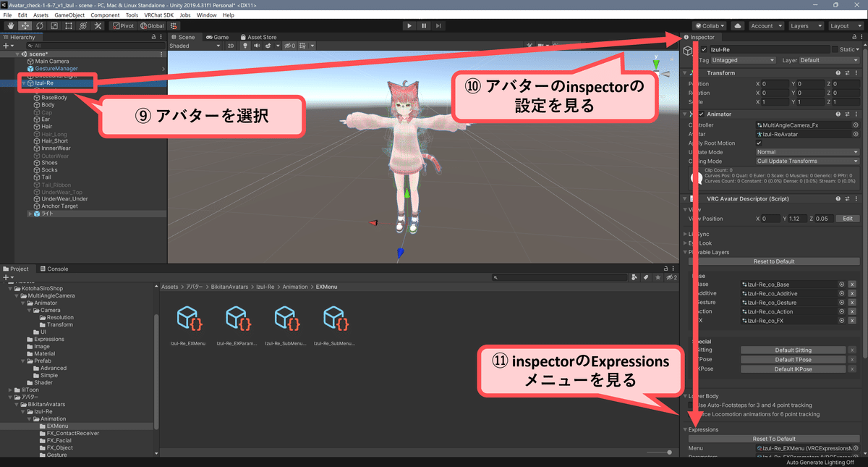This screenshot has height=467, width=868.
Task: Click the Default Sitting button
Action: coord(793,350)
